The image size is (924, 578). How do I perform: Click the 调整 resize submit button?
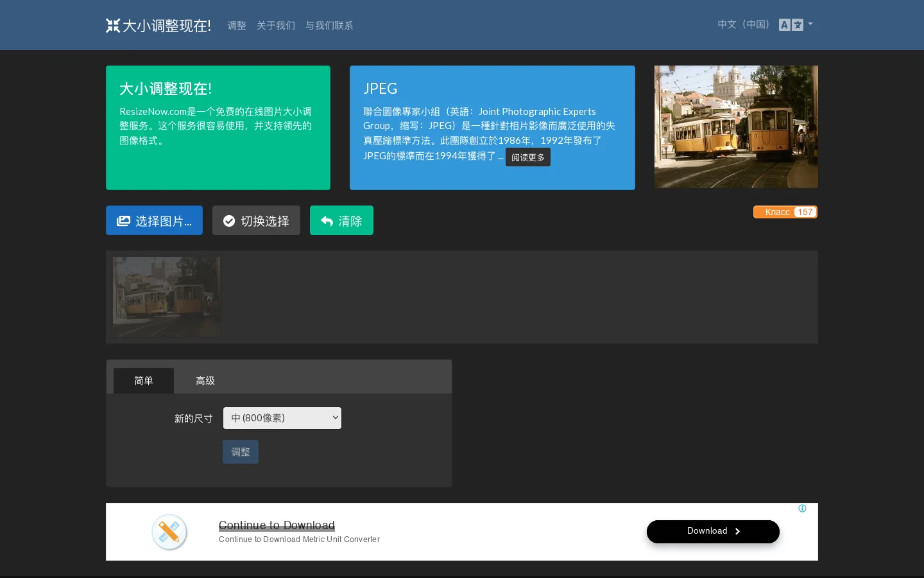click(x=241, y=452)
